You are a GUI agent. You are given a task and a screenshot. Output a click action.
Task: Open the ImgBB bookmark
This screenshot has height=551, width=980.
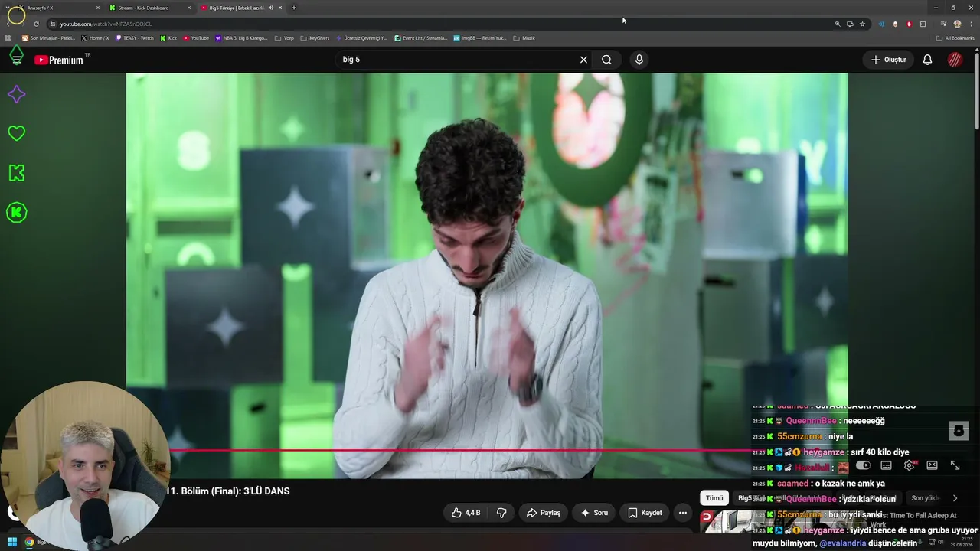point(480,38)
